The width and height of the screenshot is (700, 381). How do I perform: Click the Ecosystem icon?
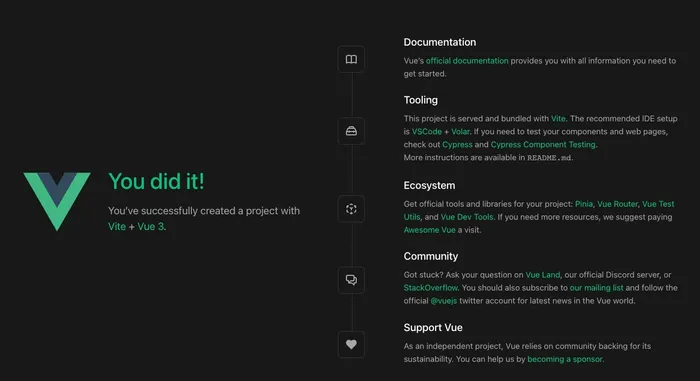(351, 209)
